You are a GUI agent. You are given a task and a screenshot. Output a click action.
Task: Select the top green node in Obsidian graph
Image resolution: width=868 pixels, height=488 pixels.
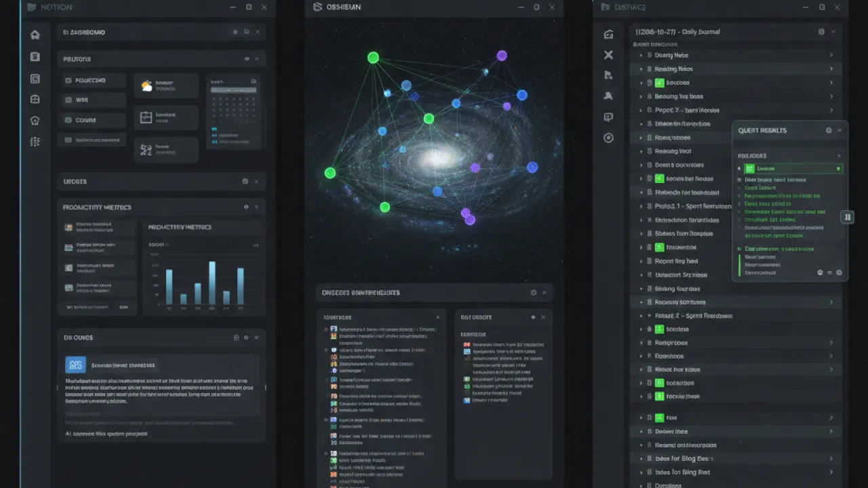(x=373, y=58)
